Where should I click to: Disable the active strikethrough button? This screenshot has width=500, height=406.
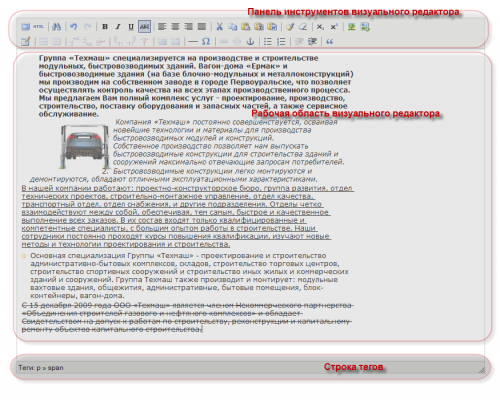pyautogui.click(x=144, y=27)
